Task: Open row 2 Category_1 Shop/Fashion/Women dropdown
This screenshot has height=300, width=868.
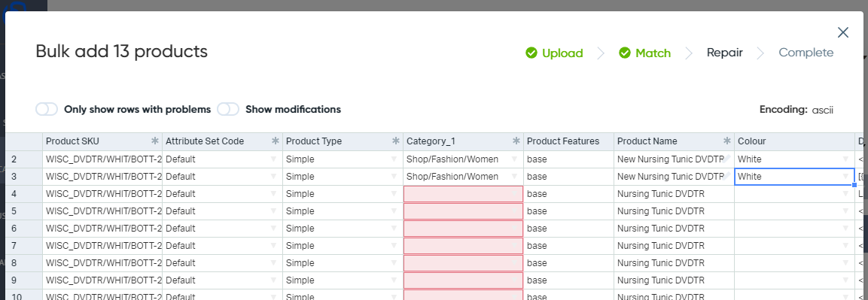Action: click(x=514, y=159)
